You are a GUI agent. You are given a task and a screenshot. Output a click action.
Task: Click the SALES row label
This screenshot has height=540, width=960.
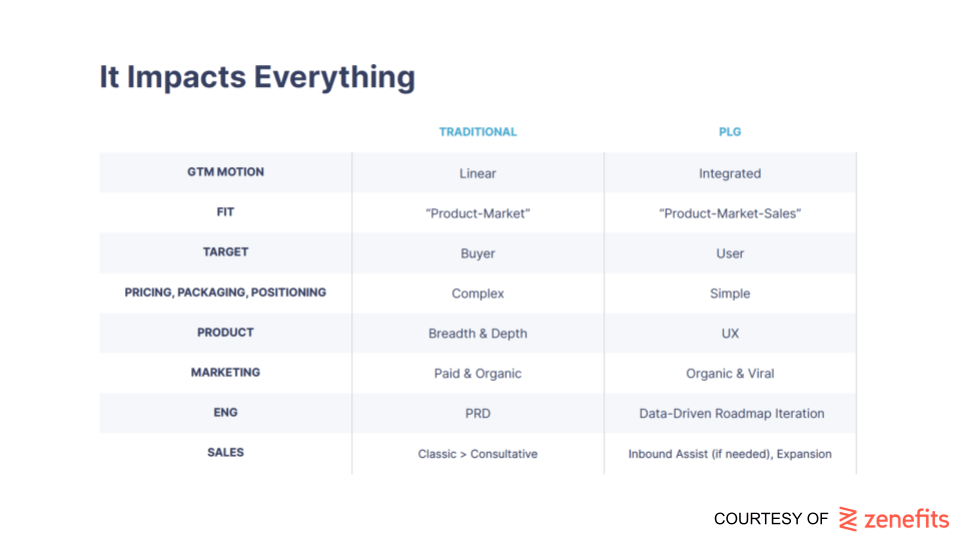[225, 452]
